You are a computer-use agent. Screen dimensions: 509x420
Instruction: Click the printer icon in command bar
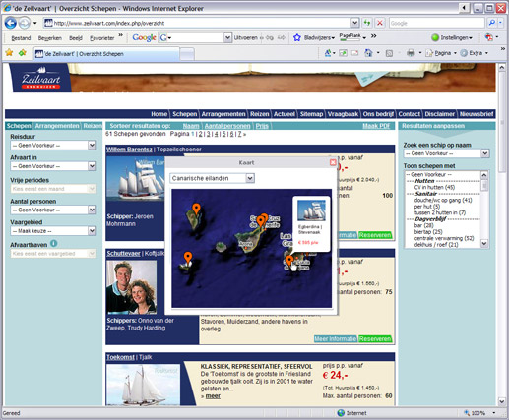click(x=411, y=53)
